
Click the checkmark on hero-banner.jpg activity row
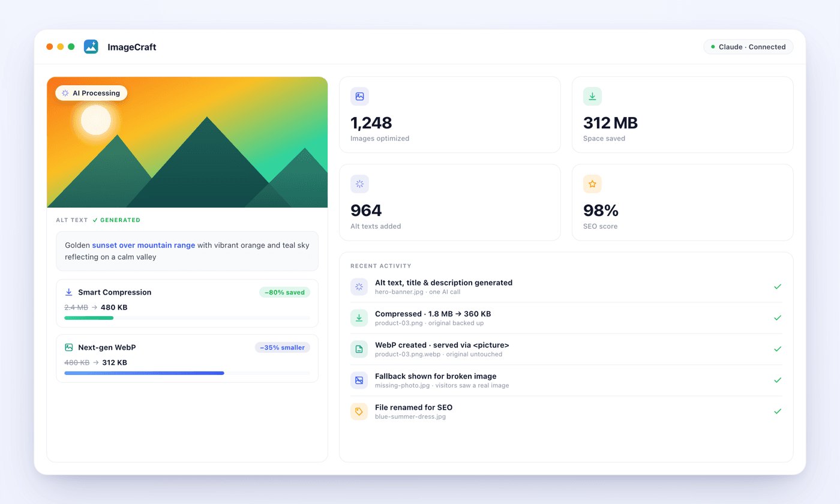(778, 287)
